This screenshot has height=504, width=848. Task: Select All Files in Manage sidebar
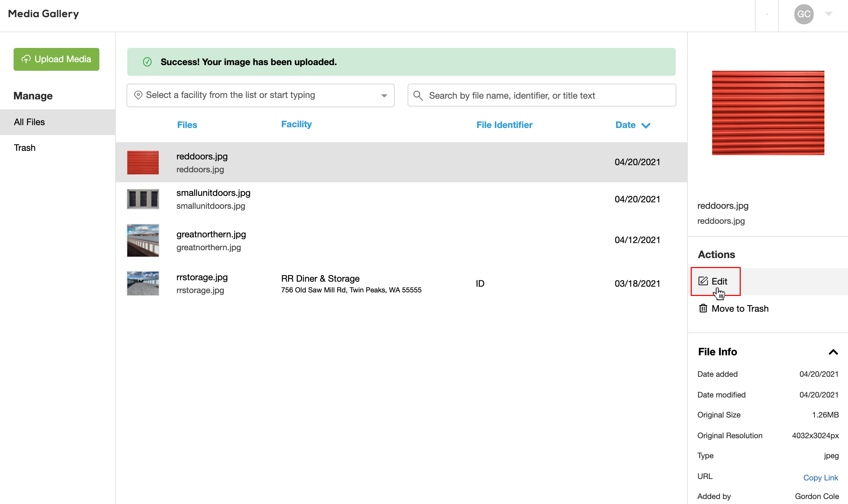click(x=29, y=122)
